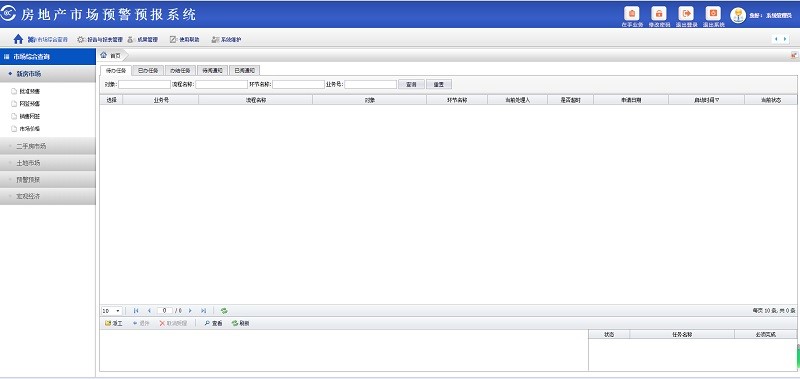Open the page size dropdown showing 10
This screenshot has height=379, width=800.
[x=112, y=311]
